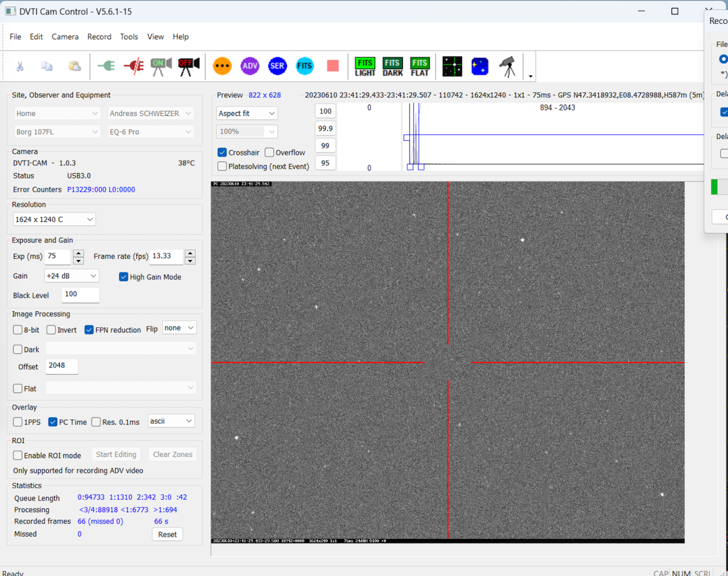This screenshot has height=576, width=728.
Task: Open the Gain +24 dB dropdown
Action: [x=71, y=276]
